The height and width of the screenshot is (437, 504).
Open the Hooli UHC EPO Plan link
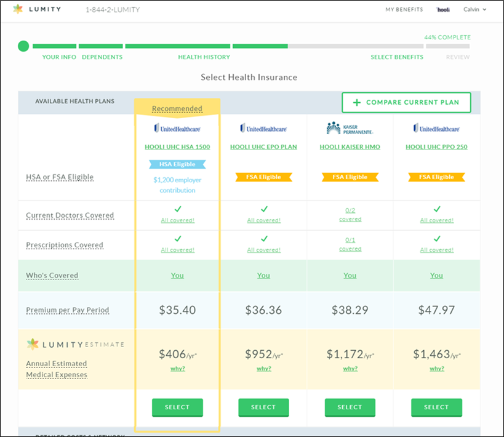pyautogui.click(x=263, y=147)
